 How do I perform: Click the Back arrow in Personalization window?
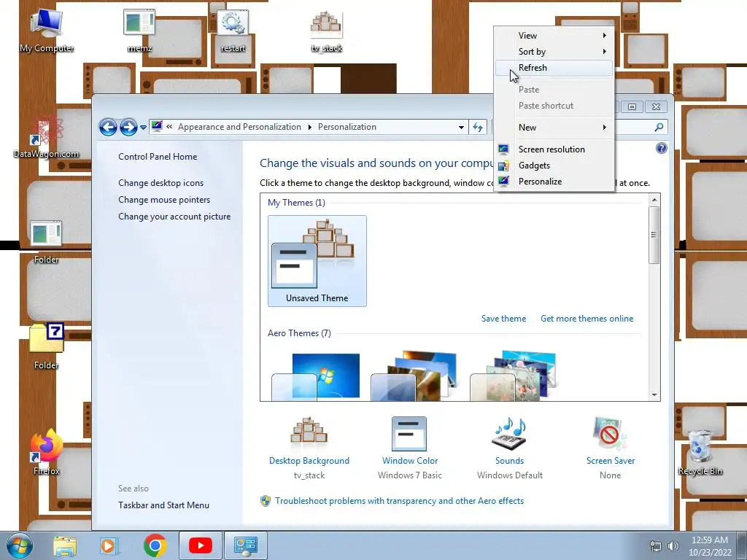(x=108, y=127)
